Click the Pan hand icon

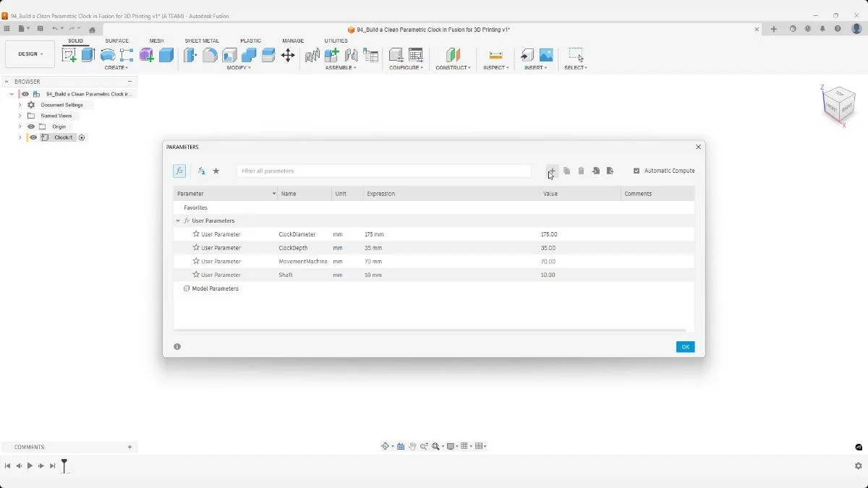(412, 446)
